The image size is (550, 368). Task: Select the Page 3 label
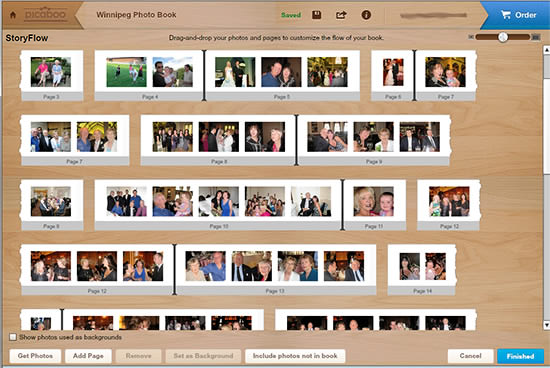(51, 96)
